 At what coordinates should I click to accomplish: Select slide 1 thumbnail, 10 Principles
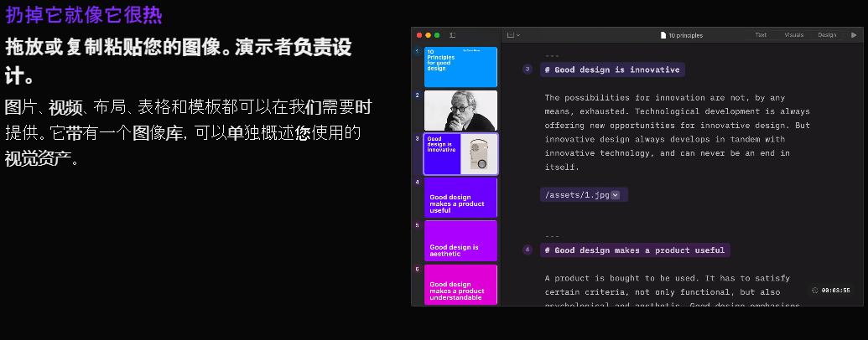[460, 67]
